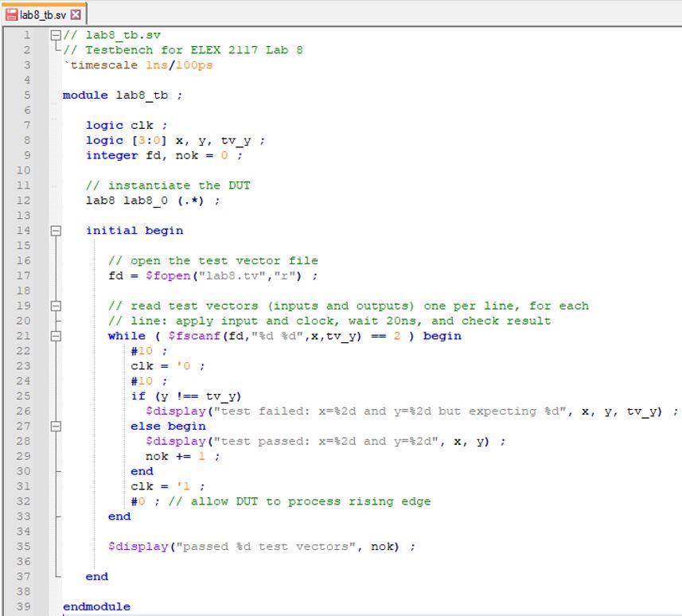
Task: Click the red save icon on lab8_tb.sv tab
Action: 11,15
